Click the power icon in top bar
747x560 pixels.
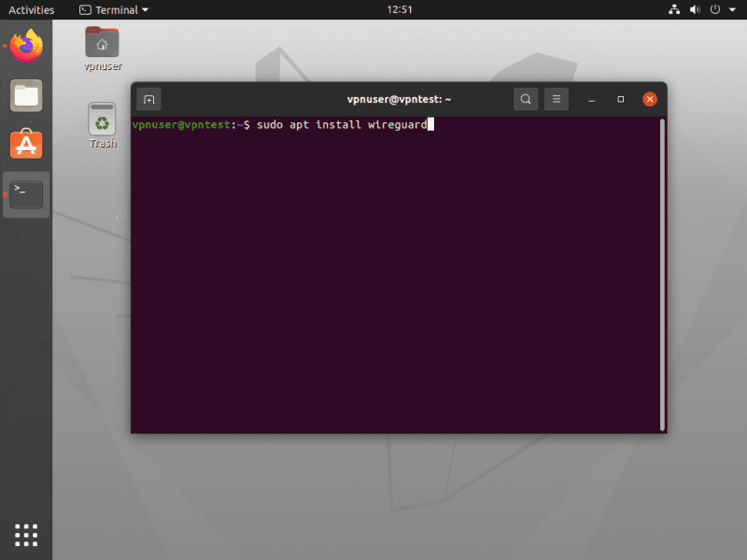tap(714, 10)
